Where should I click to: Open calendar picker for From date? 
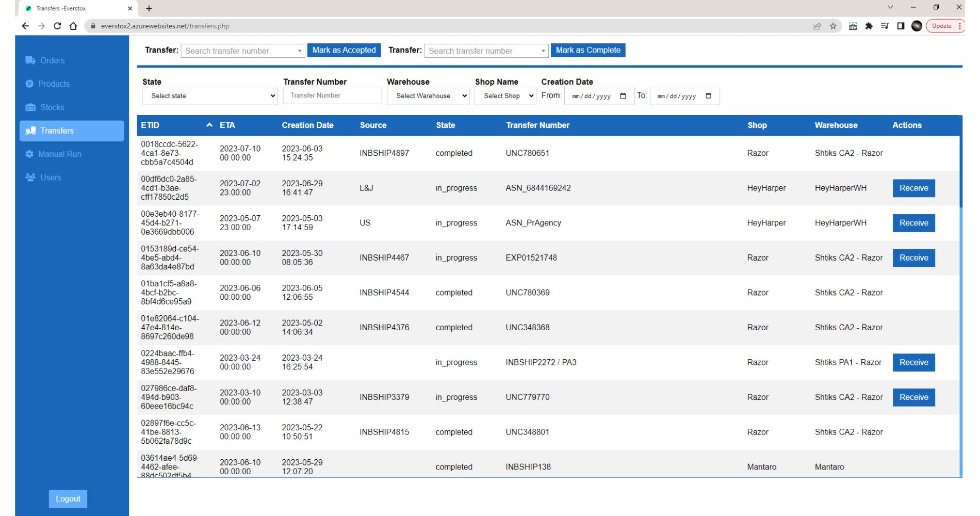(623, 96)
